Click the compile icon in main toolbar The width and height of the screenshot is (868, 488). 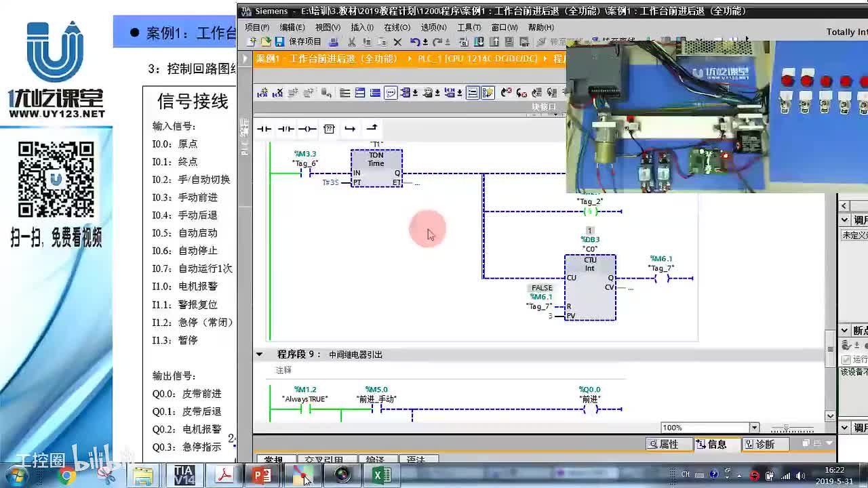point(465,42)
